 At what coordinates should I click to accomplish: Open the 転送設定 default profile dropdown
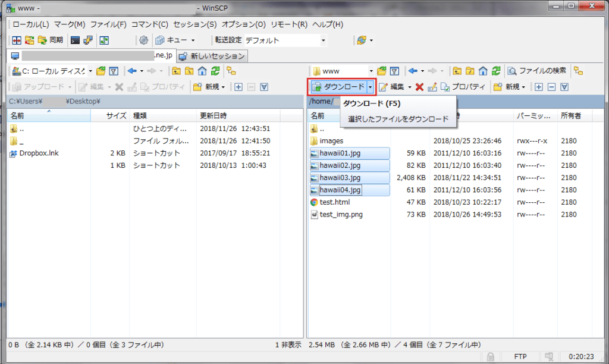[x=324, y=40]
